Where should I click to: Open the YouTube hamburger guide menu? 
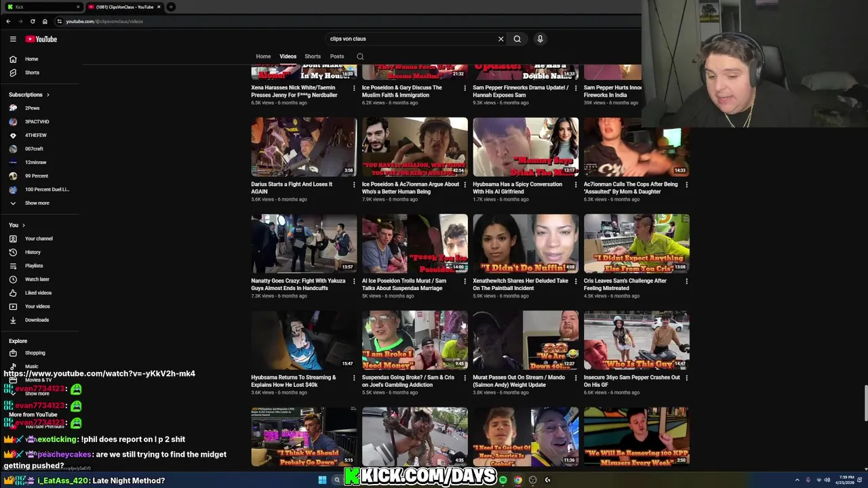13,39
